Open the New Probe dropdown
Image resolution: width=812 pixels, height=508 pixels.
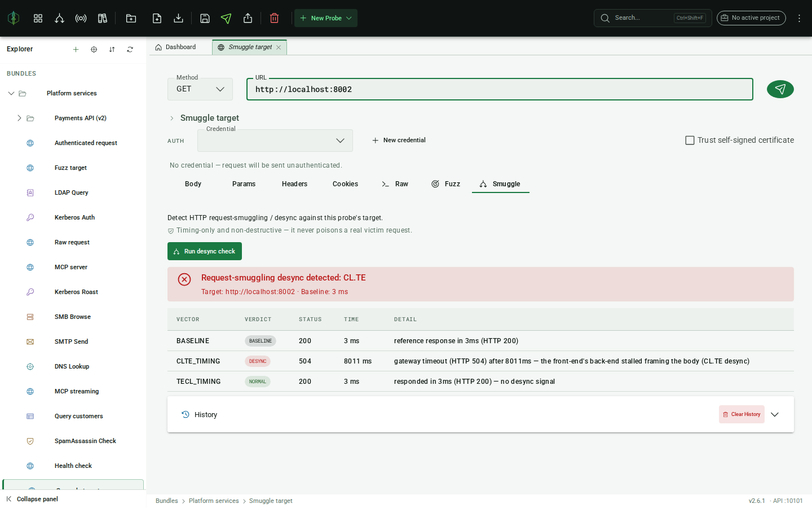coord(326,18)
